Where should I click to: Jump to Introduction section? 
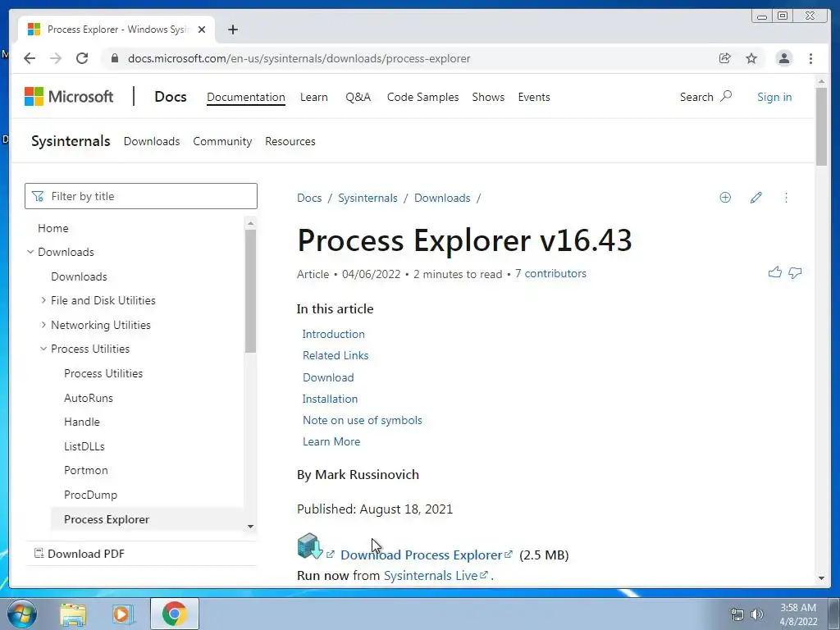[x=333, y=334]
